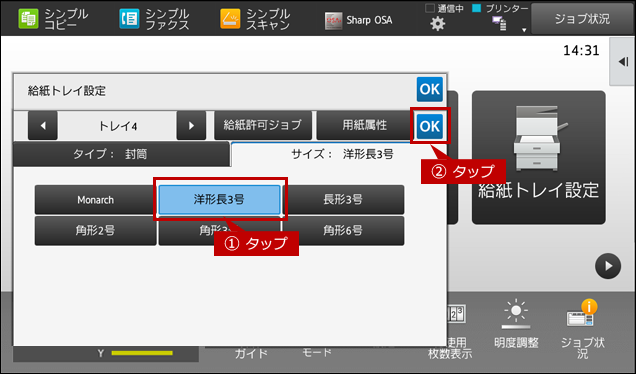636x374 pixels.
Task: Choose the 洋形長3号 envelope size
Action: point(219,199)
